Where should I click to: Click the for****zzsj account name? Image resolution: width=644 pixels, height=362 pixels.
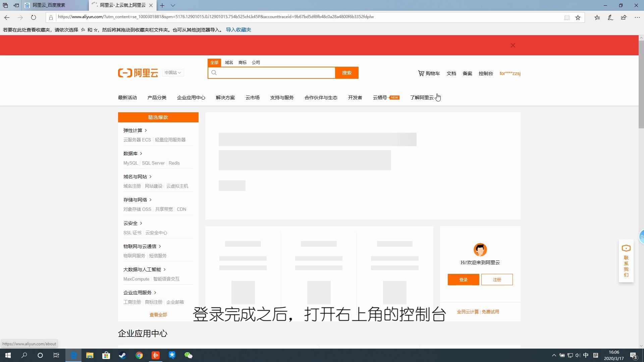click(510, 73)
